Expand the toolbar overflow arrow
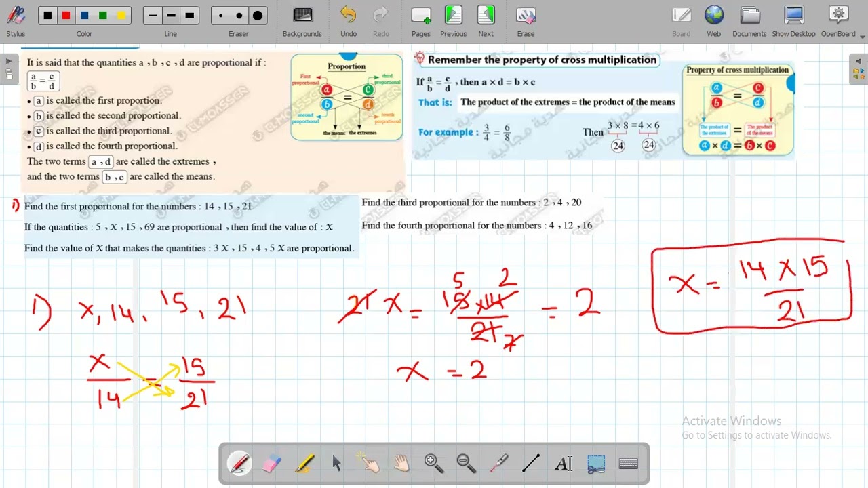The image size is (868, 488). click(863, 37)
